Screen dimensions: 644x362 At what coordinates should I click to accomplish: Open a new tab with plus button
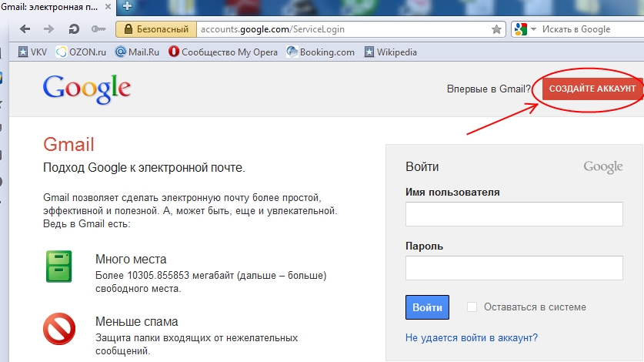click(x=127, y=6)
